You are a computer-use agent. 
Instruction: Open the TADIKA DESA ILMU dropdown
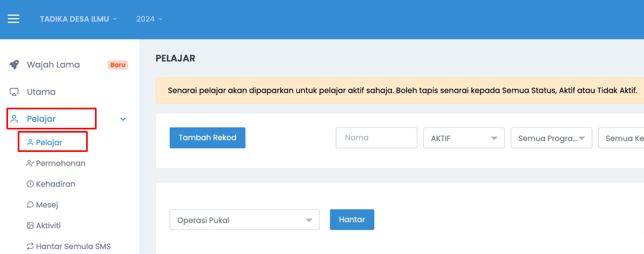point(78,19)
